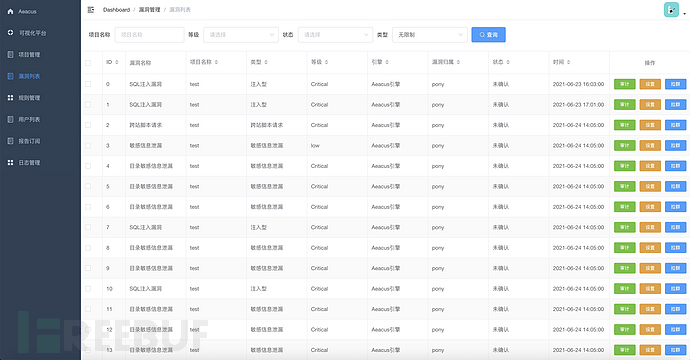Click green button in row ID 0
The width and height of the screenshot is (690, 360).
coord(624,84)
